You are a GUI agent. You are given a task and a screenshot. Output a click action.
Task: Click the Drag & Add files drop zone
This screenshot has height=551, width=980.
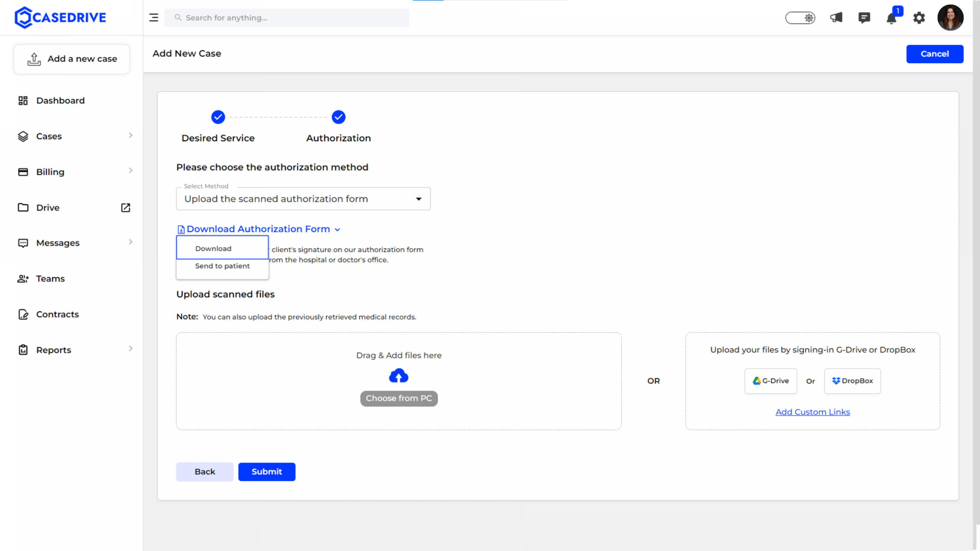coord(399,381)
